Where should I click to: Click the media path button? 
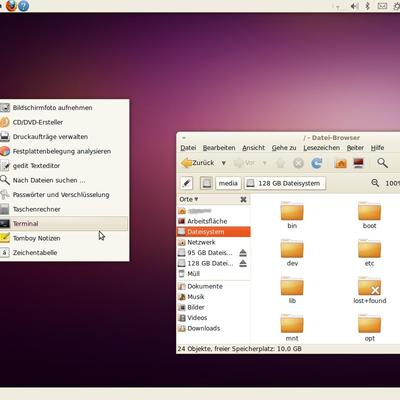(228, 183)
